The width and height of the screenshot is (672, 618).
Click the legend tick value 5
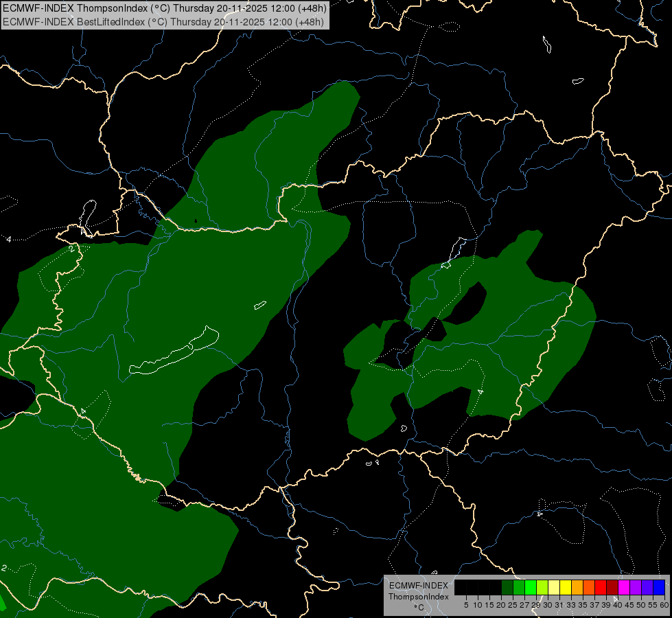pos(466,605)
